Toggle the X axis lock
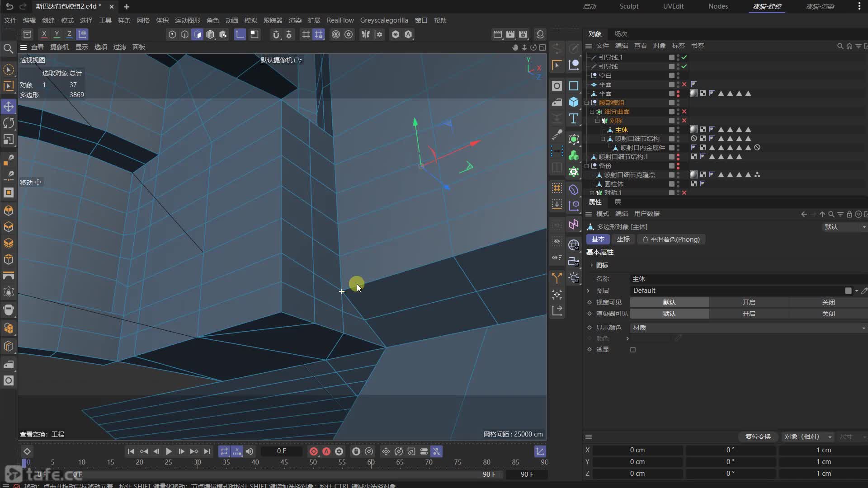Image resolution: width=868 pixels, height=488 pixels. [x=44, y=34]
